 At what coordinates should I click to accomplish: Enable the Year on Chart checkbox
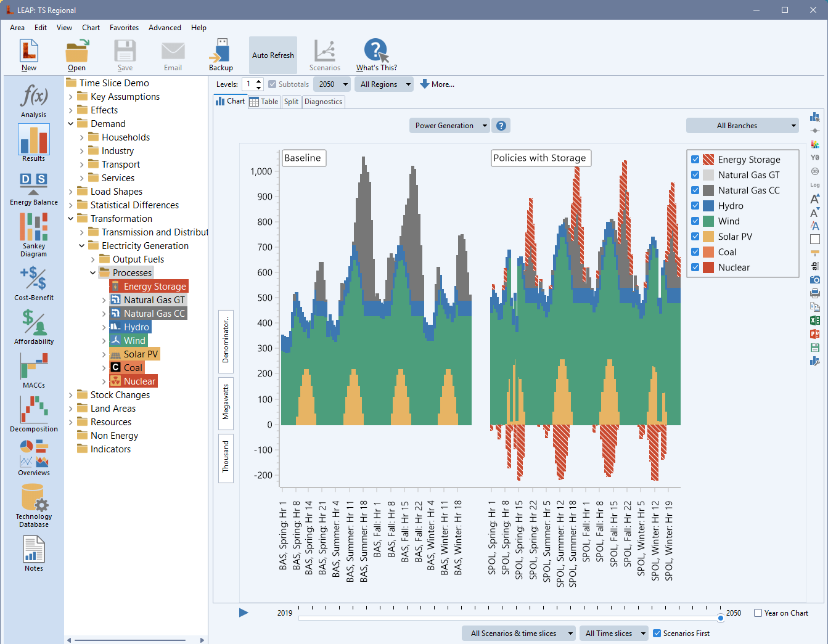758,613
